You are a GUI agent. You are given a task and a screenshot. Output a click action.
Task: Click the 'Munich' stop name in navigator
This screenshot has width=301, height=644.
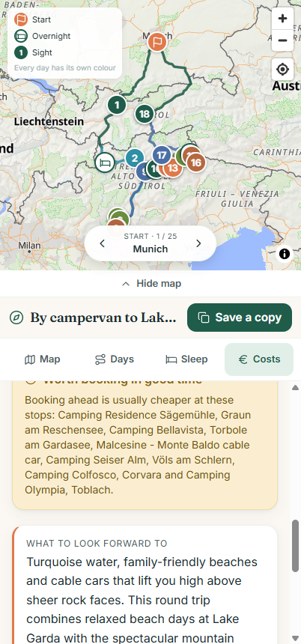(x=150, y=249)
